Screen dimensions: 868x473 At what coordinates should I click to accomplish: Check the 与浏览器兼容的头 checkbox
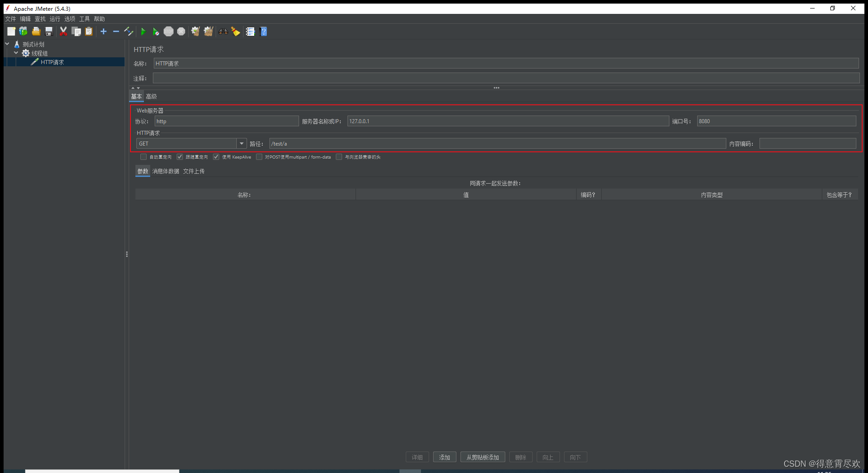coord(339,157)
